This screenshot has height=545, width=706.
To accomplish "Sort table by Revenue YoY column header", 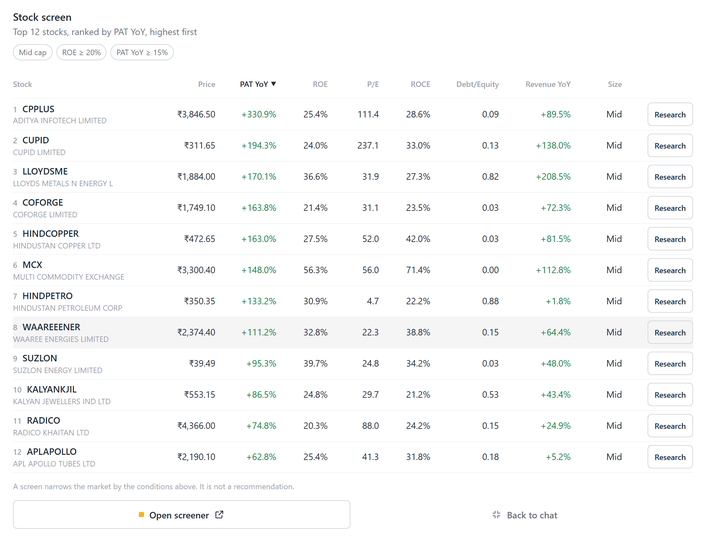I will point(548,84).
